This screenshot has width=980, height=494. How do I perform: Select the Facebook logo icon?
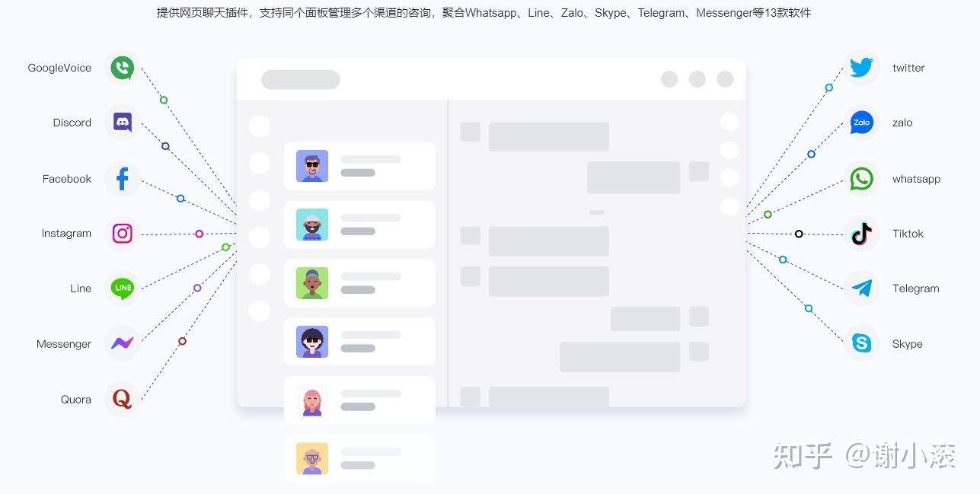(x=122, y=179)
